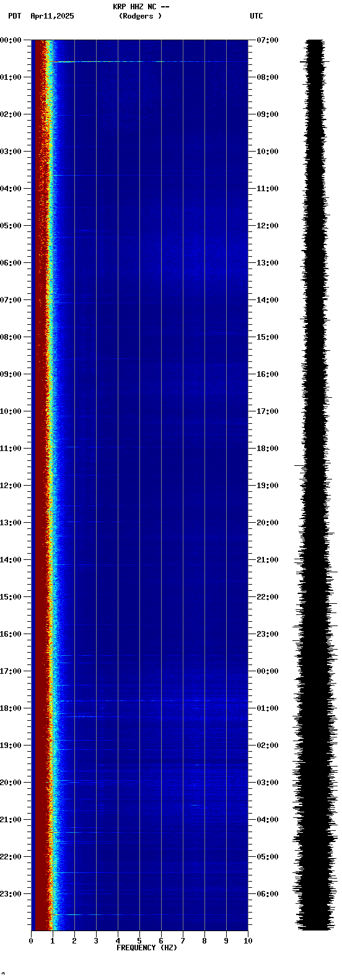Select the '12:00' PDT time label
This screenshot has height=980, width=342.
(x=11, y=486)
